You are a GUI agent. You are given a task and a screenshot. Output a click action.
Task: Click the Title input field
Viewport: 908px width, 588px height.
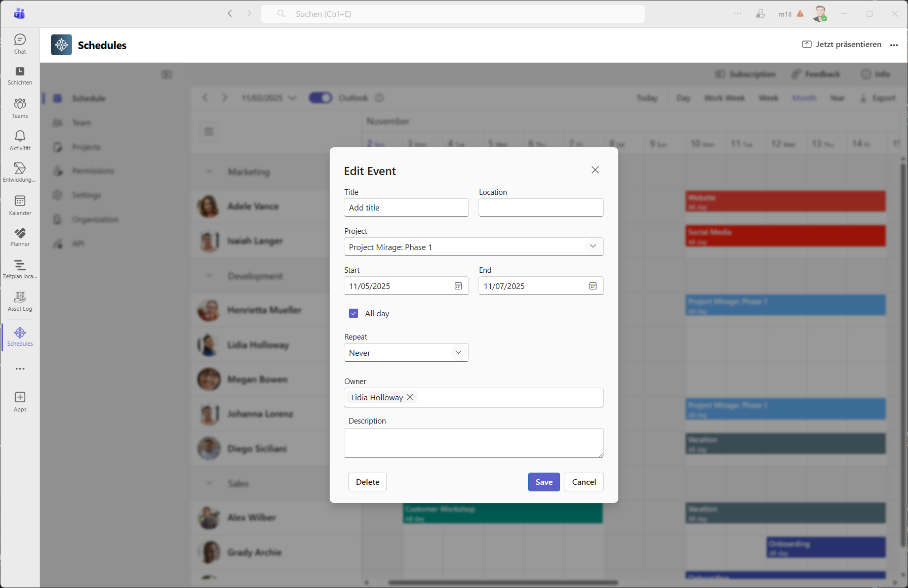(406, 207)
